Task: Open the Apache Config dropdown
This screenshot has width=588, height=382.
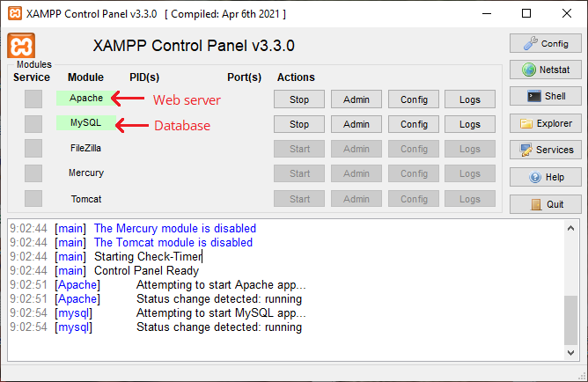Action: pyautogui.click(x=414, y=99)
